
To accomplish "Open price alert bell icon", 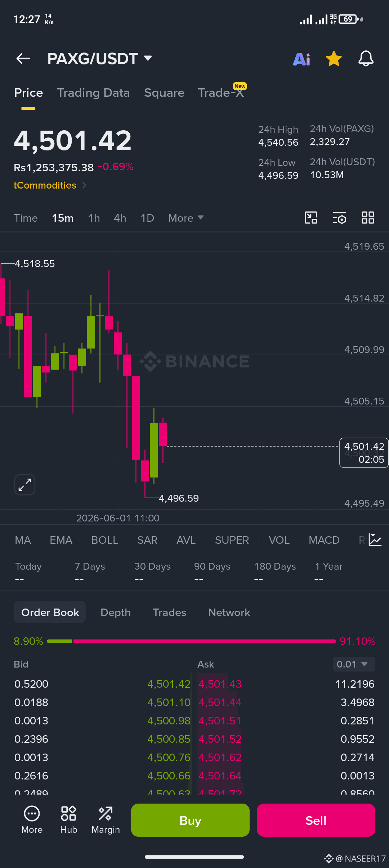I will point(366,59).
